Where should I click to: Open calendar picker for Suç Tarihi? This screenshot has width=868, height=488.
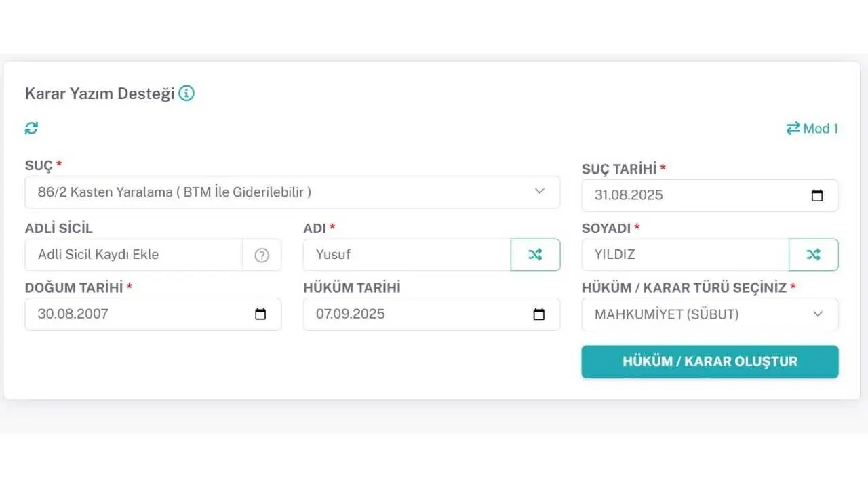tap(817, 195)
